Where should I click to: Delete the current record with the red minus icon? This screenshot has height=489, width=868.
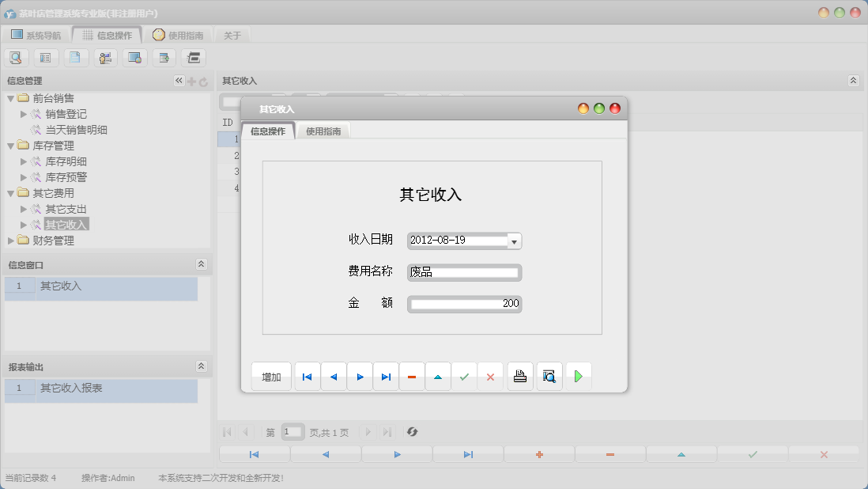[411, 377]
